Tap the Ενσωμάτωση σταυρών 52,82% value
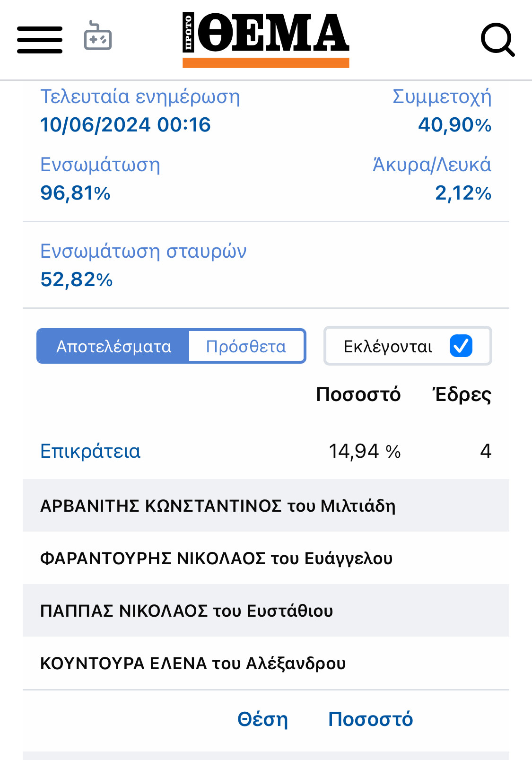The image size is (532, 760). (77, 280)
